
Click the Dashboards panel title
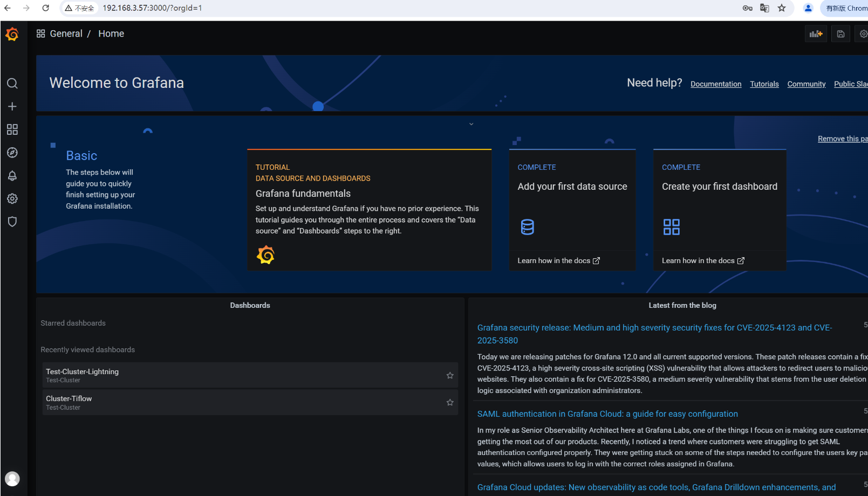click(250, 305)
